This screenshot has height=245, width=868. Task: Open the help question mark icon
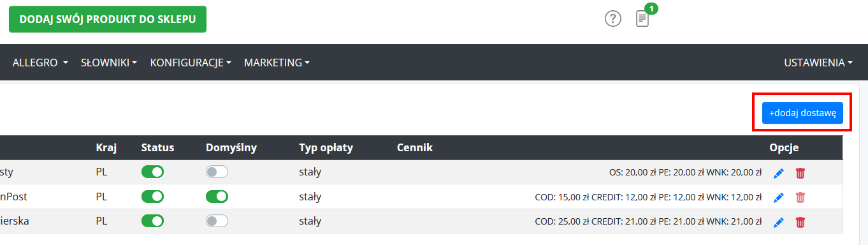[612, 19]
